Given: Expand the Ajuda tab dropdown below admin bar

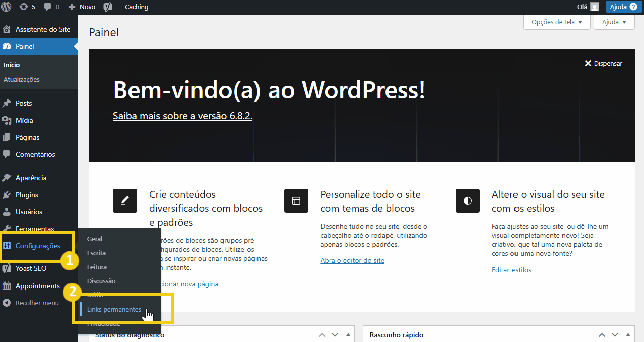Looking at the screenshot, I should coord(614,22).
